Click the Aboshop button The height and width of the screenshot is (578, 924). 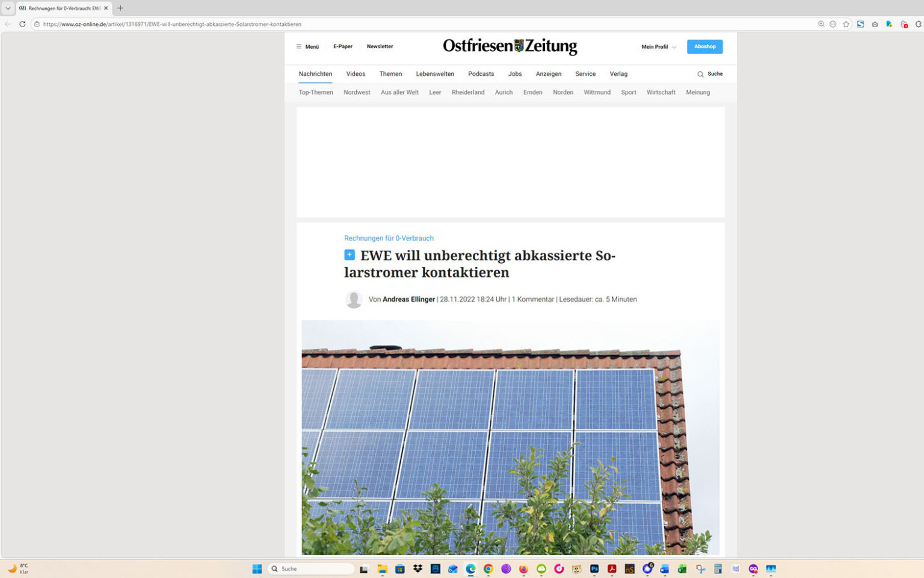click(x=704, y=46)
